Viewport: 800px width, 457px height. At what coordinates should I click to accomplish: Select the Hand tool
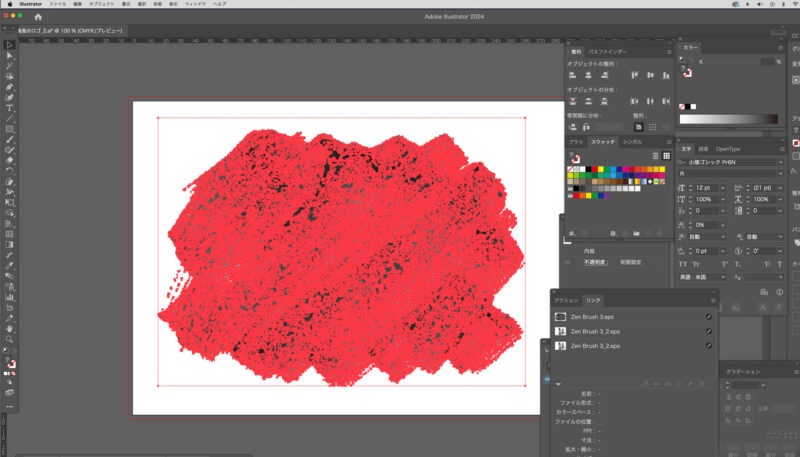9,328
